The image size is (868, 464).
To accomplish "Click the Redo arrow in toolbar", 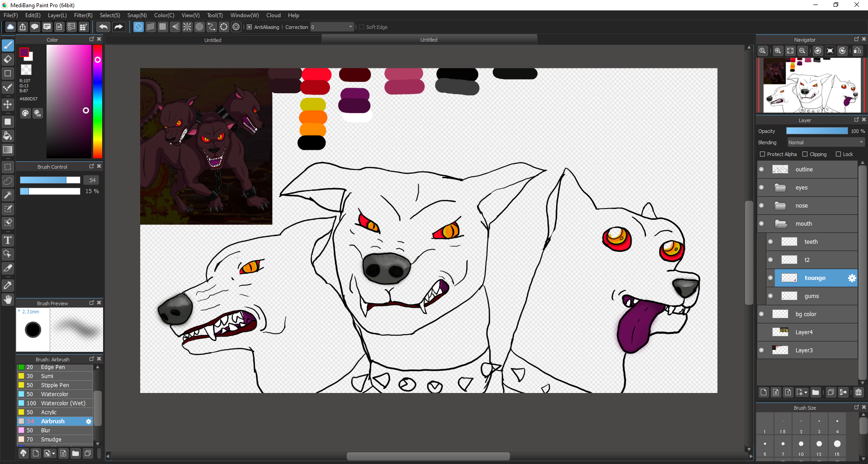I will (118, 27).
